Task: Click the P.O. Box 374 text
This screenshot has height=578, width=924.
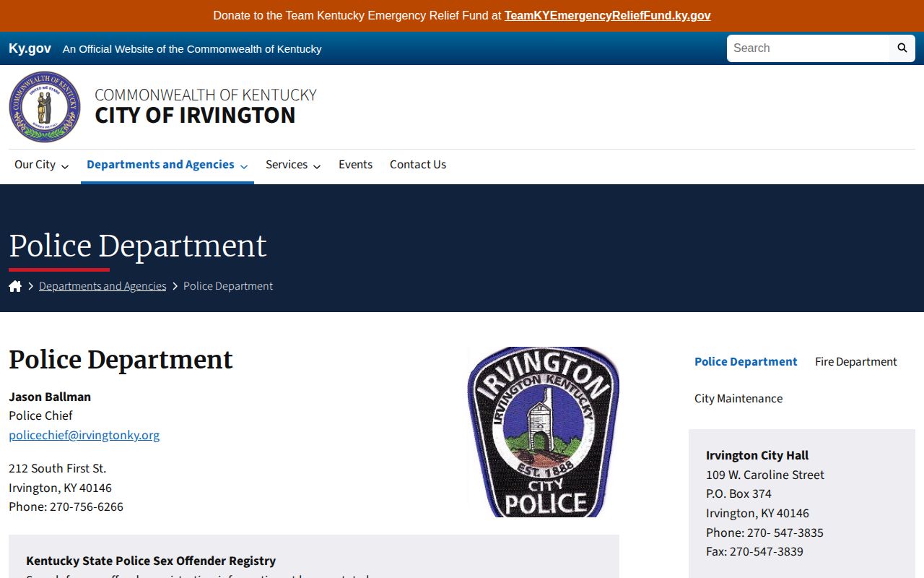Action: pyautogui.click(x=738, y=493)
